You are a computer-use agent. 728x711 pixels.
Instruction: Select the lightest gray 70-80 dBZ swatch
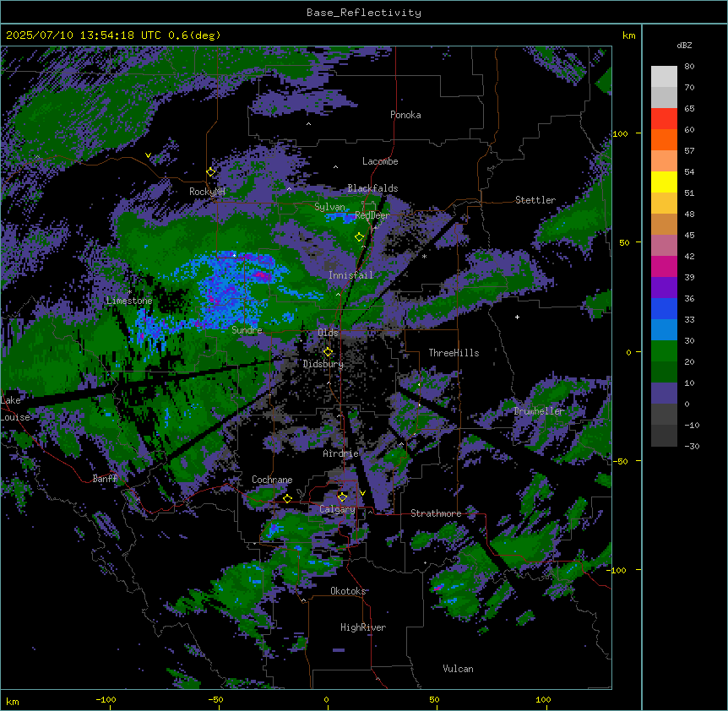click(x=664, y=77)
